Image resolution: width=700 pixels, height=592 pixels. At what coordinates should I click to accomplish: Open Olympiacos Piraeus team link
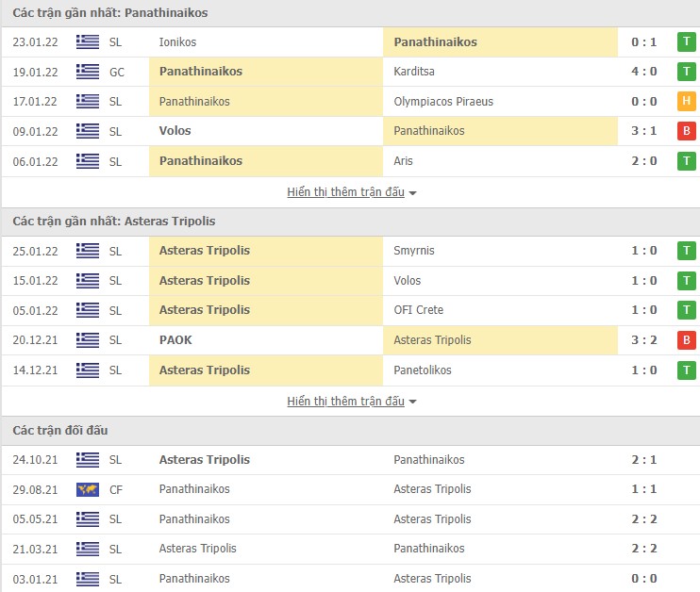point(443,102)
